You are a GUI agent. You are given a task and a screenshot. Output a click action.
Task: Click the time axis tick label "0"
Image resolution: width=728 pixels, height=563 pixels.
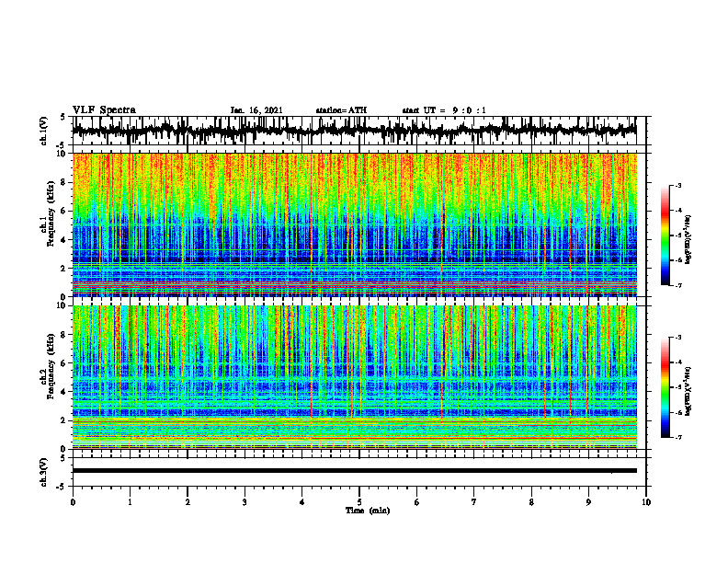tap(73, 502)
